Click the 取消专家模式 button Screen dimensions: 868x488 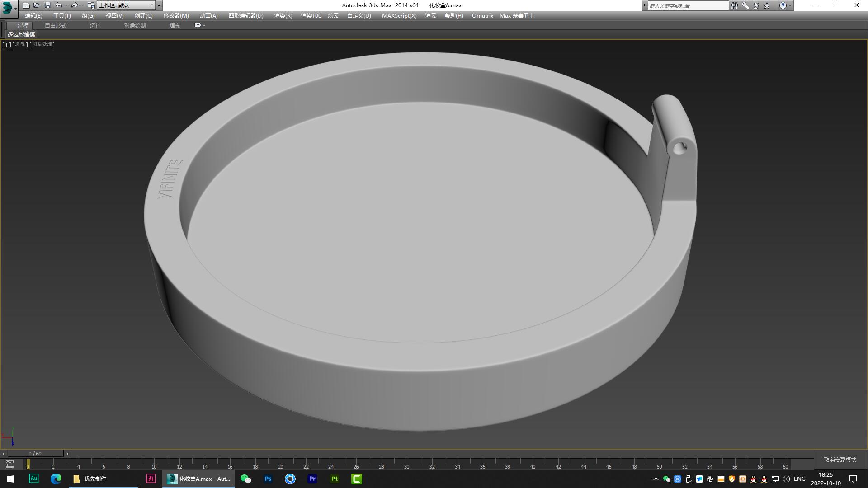[840, 459]
